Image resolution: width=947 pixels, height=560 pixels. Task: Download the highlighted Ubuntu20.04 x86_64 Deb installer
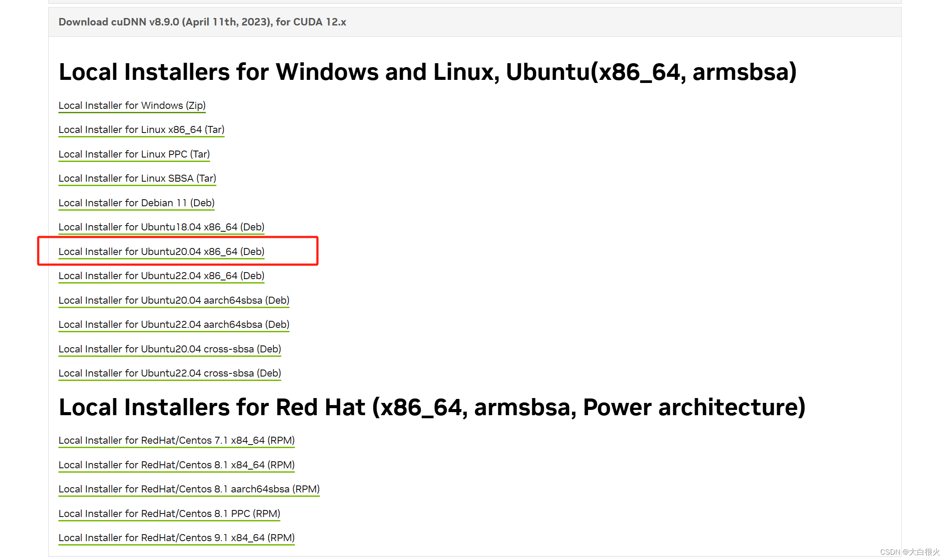(162, 252)
